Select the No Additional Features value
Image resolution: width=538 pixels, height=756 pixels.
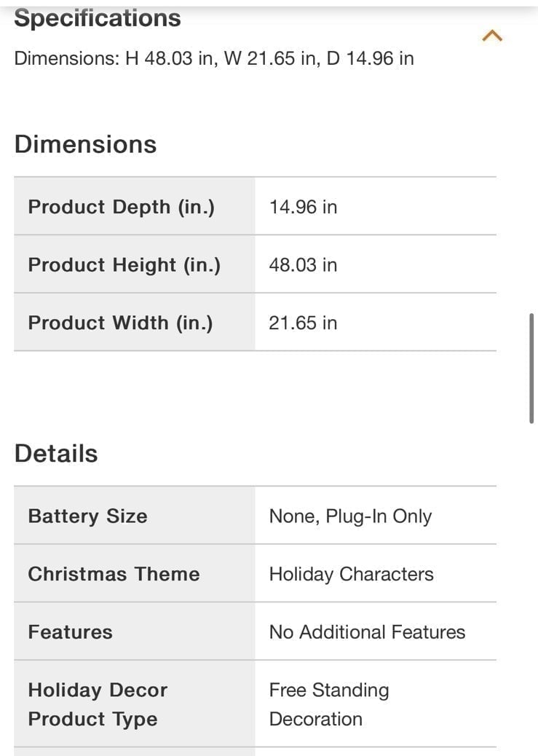pos(367,632)
